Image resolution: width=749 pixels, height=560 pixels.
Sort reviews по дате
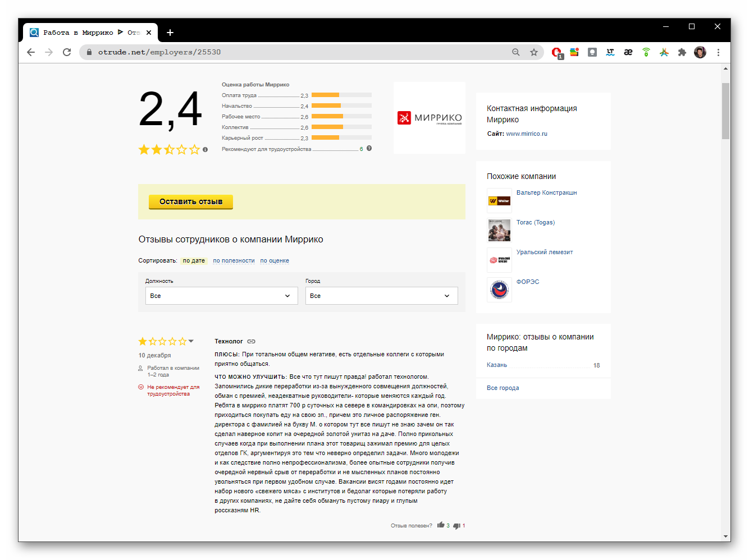pyautogui.click(x=194, y=260)
